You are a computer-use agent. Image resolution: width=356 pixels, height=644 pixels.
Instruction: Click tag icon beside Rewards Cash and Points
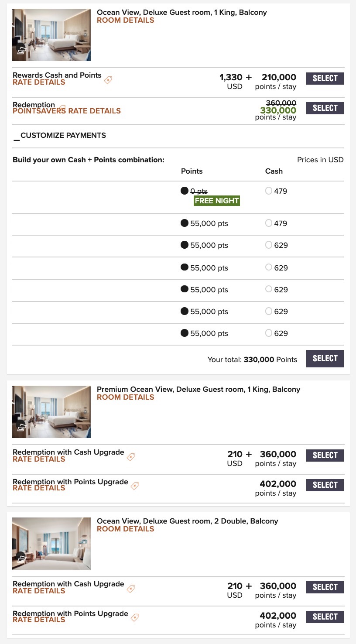[x=108, y=80]
